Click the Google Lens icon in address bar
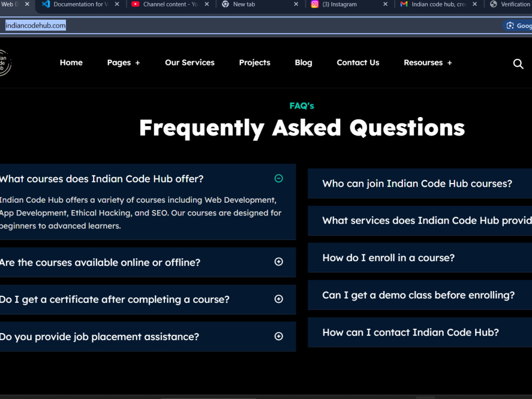532x399 pixels. pos(510,26)
